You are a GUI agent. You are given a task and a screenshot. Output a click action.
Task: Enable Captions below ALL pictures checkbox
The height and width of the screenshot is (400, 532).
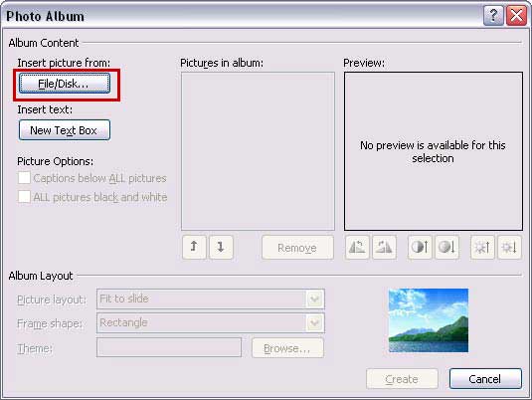24,178
